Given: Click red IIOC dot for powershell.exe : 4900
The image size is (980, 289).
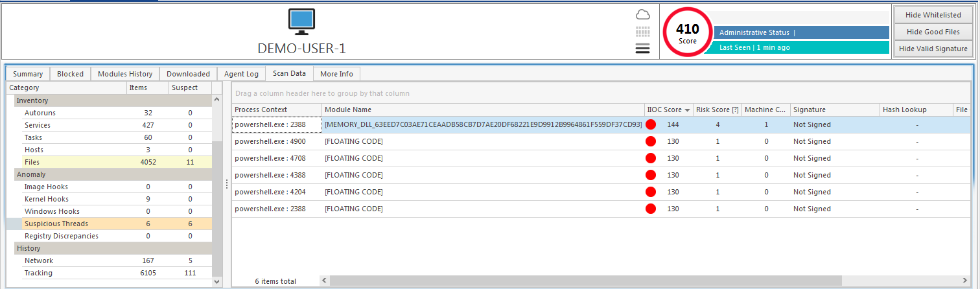Looking at the screenshot, I should [x=651, y=141].
